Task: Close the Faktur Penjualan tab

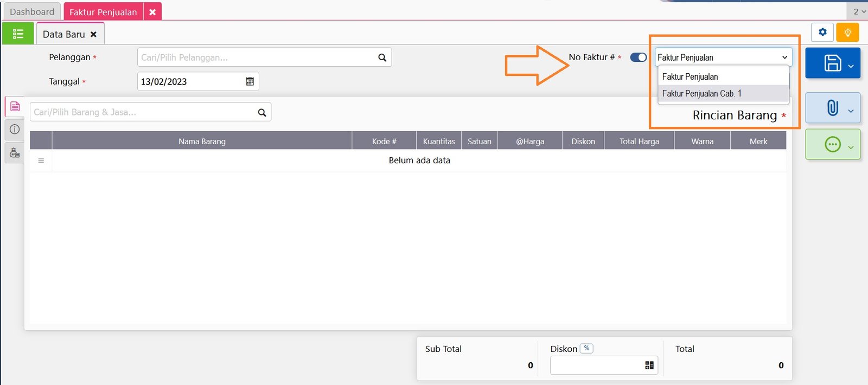Action: pyautogui.click(x=152, y=12)
